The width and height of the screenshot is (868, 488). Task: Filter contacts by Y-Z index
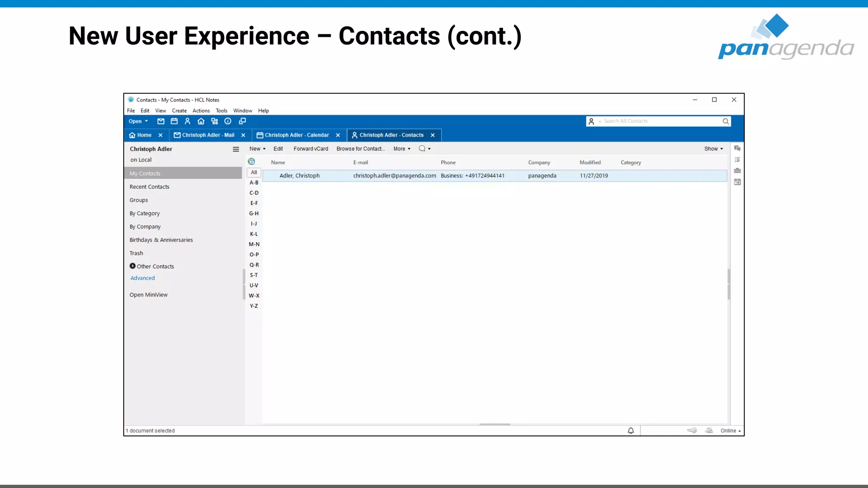254,306
